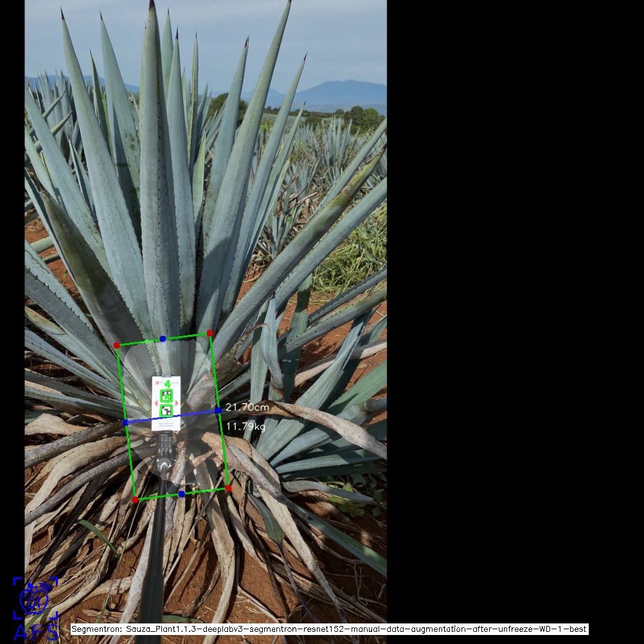Pick the blue midpoint on top green edge
644x644 pixels.
tap(163, 339)
